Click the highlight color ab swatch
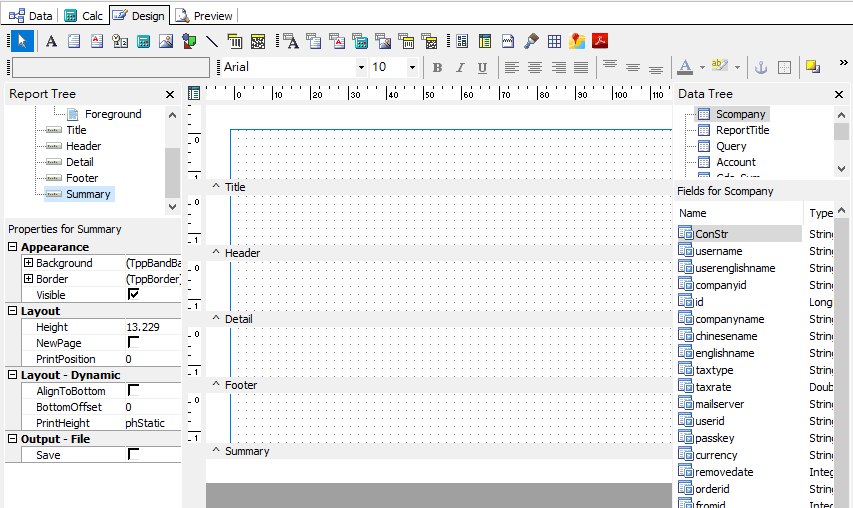Viewport: 853px width, 508px height. (720, 66)
